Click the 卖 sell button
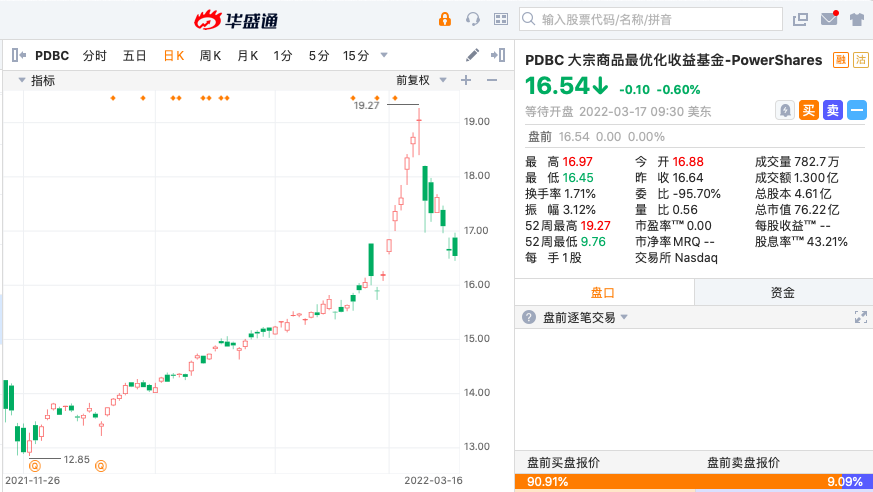 [833, 110]
